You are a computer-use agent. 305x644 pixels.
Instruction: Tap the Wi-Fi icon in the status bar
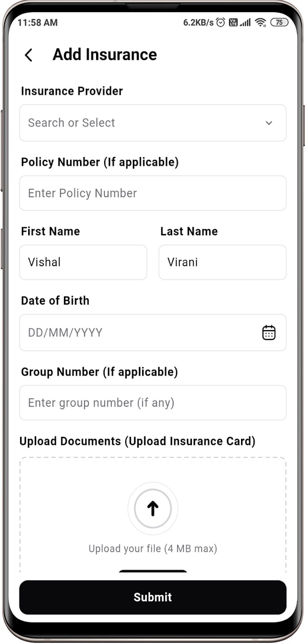[x=261, y=22]
